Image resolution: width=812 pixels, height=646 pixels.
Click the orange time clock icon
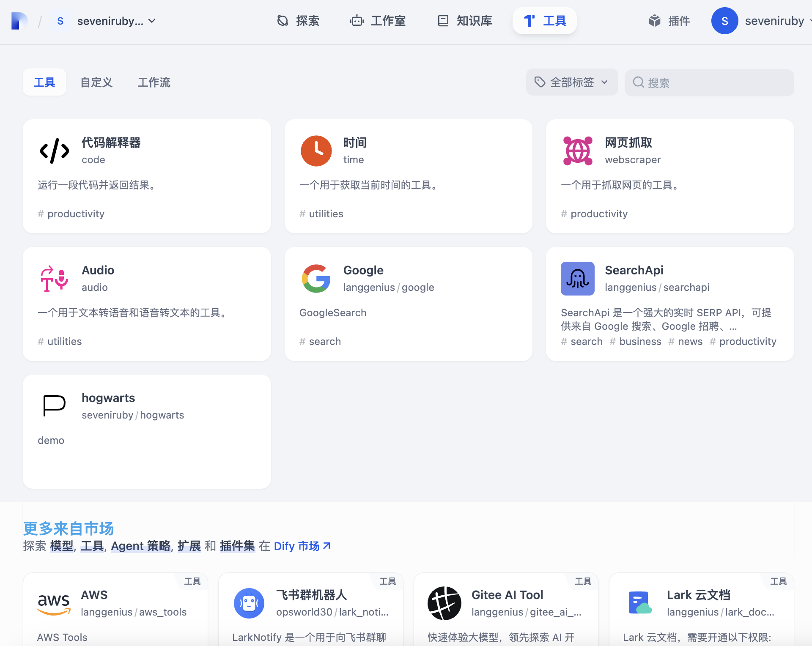[x=316, y=151]
